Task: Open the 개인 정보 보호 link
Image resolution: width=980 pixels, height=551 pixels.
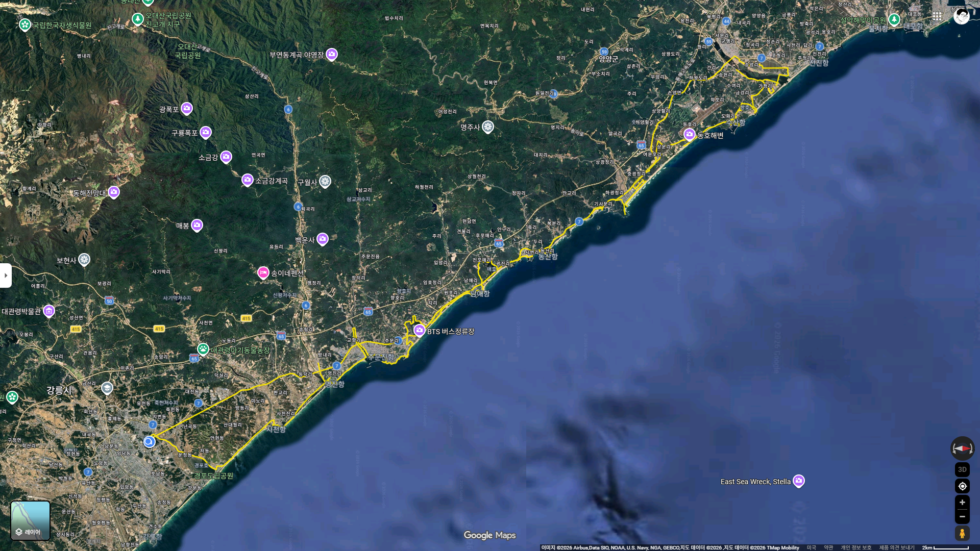Action: click(856, 547)
